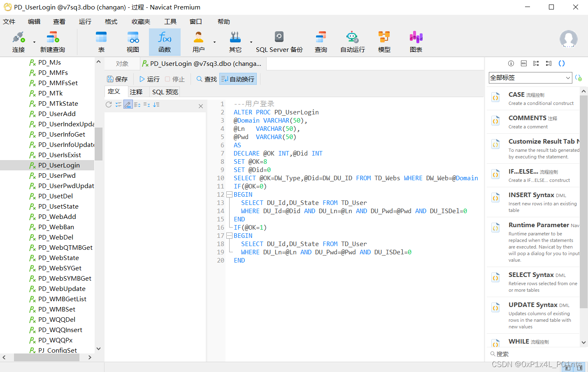Open the 编辑 menu

click(34, 21)
